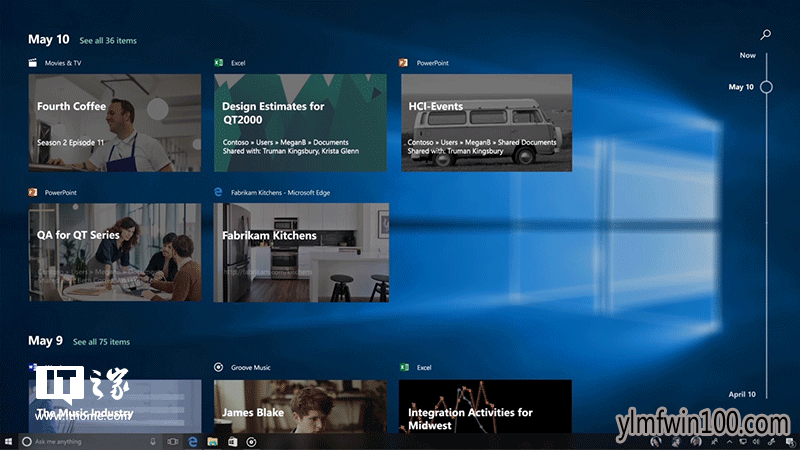Screen dimensions: 800x450
Task: Jump to April 10 on the timeline
Action: coord(742,394)
